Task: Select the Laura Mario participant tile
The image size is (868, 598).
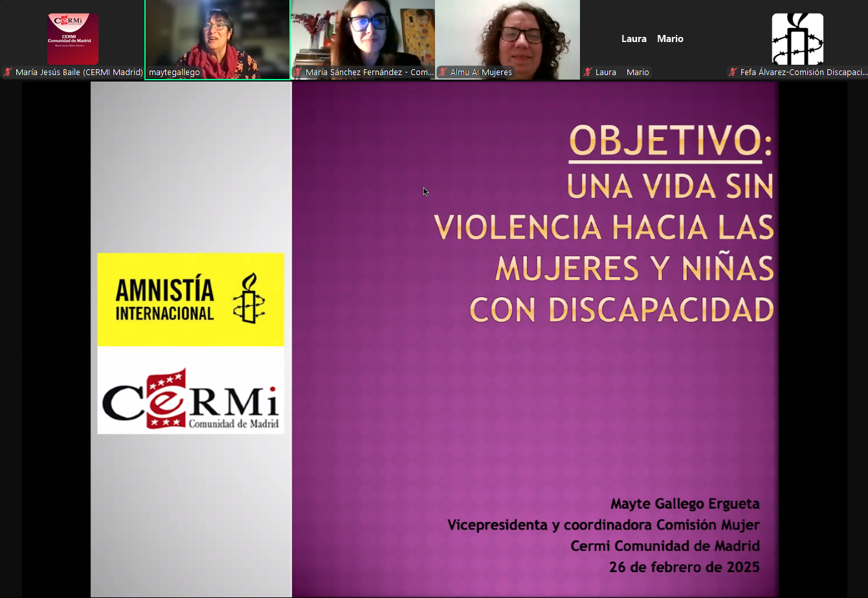Action: coord(652,39)
